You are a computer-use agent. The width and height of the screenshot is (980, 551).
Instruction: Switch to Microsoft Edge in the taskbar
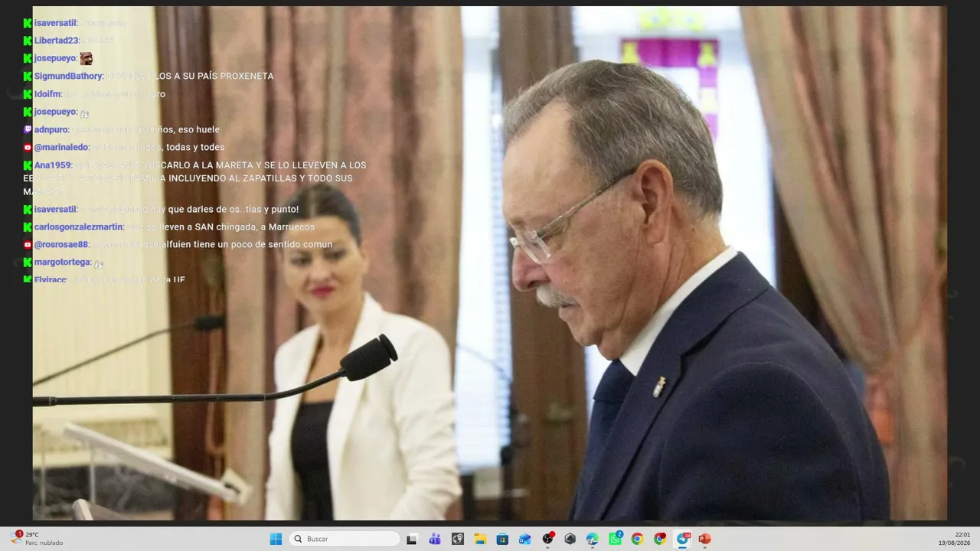pos(593,539)
